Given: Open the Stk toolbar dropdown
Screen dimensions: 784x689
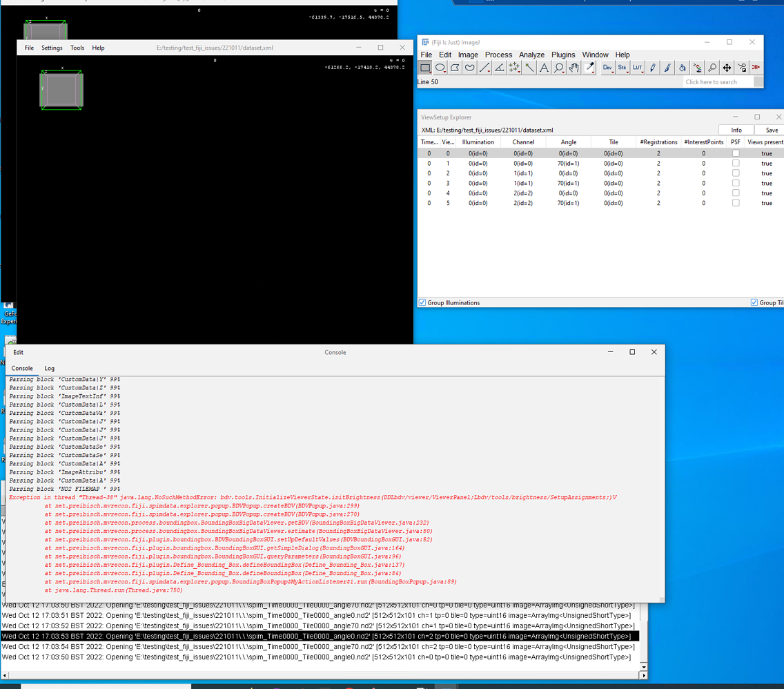Looking at the screenshot, I should tap(624, 67).
